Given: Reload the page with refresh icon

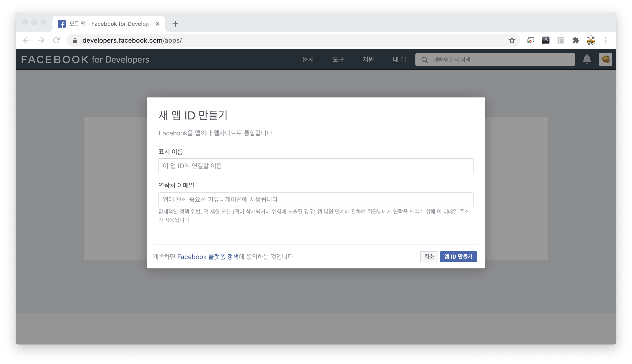Looking at the screenshot, I should click(56, 40).
